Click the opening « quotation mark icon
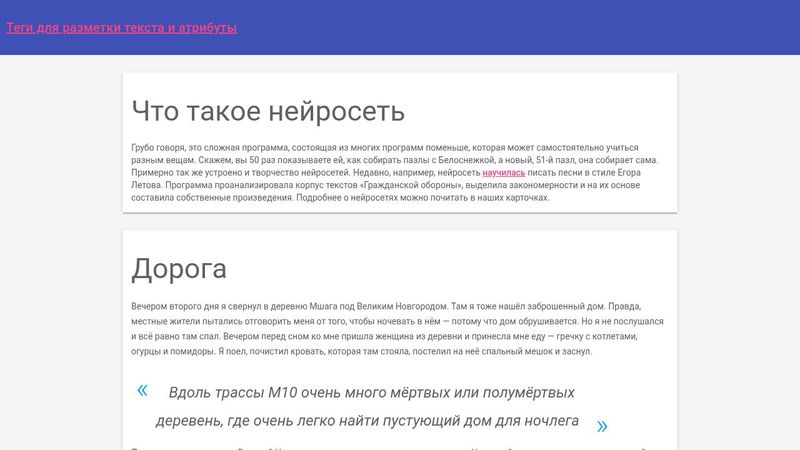Viewport: 800px width, 450px height. [142, 391]
